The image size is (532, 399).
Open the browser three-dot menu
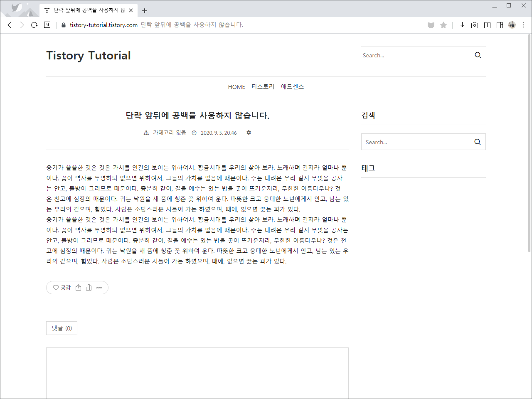click(524, 25)
